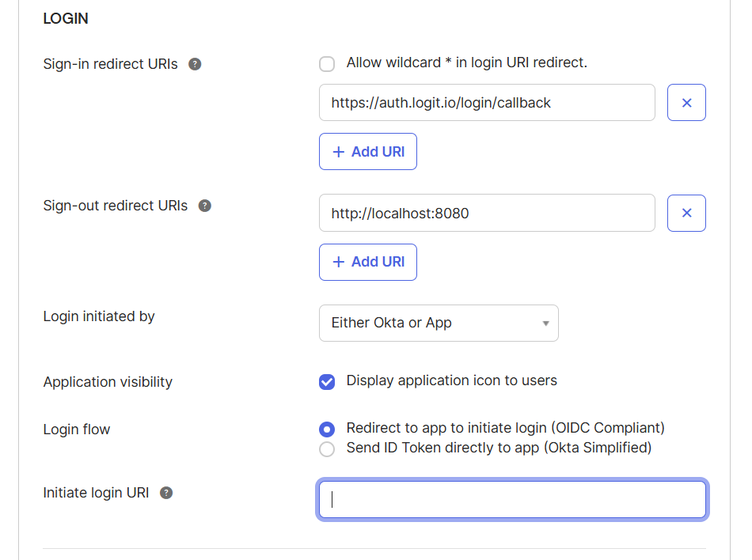Change the Either Okta or App selection

439,323
